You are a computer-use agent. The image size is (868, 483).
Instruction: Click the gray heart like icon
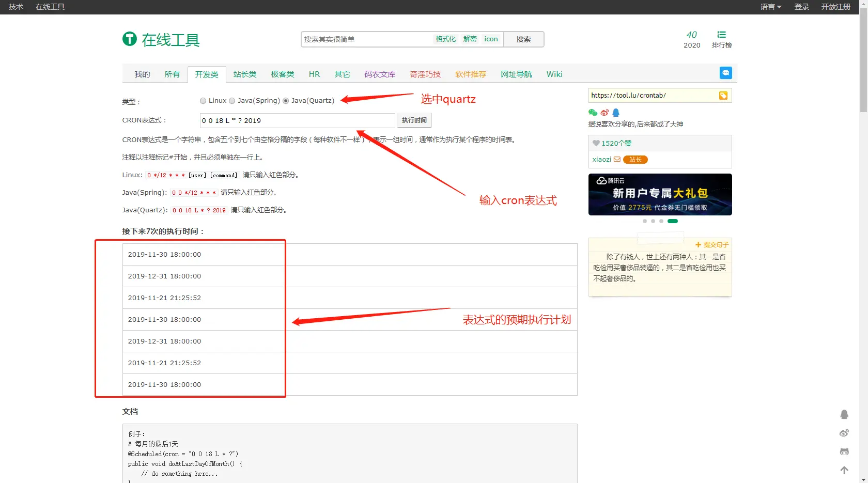click(x=596, y=143)
